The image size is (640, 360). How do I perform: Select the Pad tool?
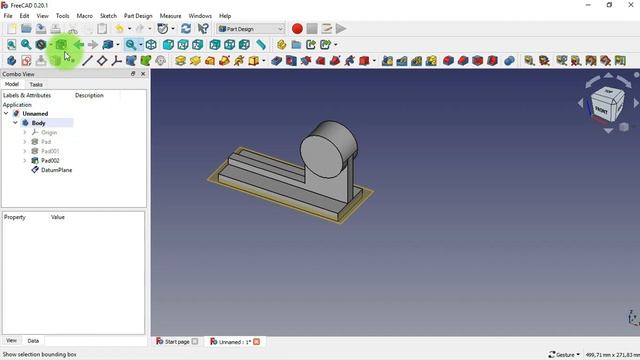click(x=180, y=61)
